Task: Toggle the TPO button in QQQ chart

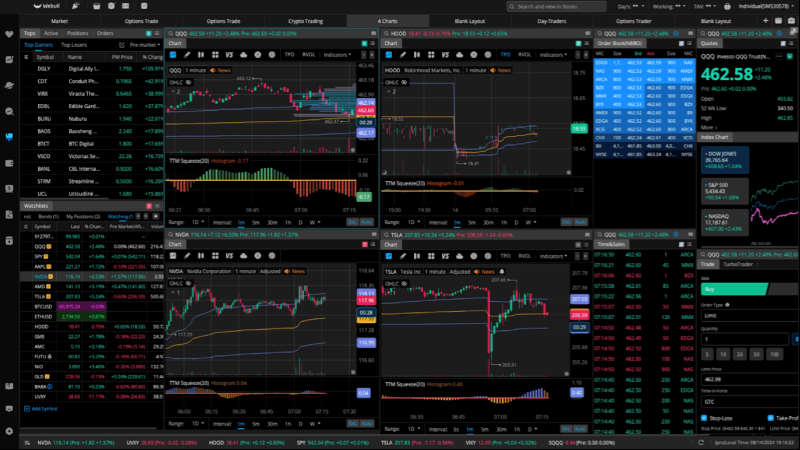Action: pos(289,55)
